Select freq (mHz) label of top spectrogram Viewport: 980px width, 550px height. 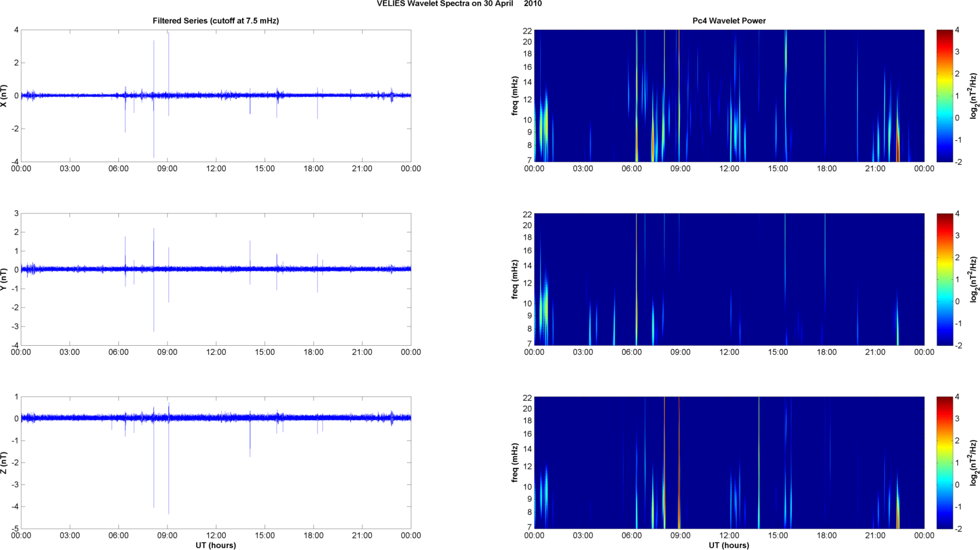point(516,96)
